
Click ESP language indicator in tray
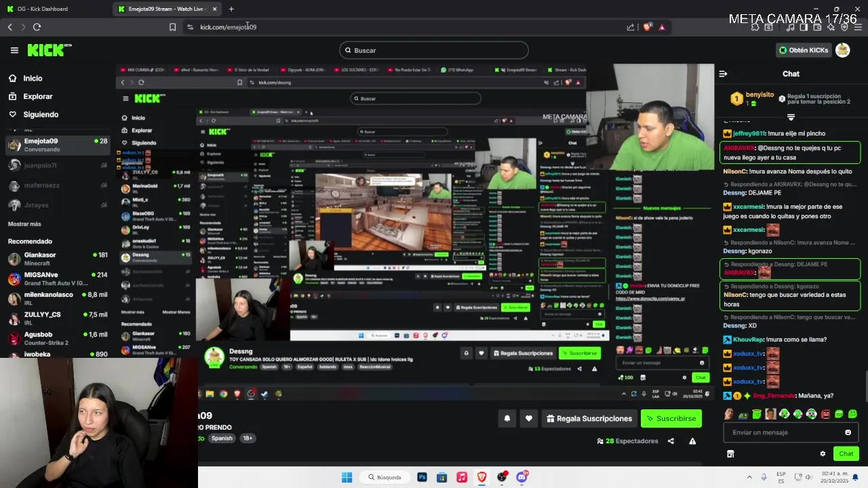click(781, 477)
